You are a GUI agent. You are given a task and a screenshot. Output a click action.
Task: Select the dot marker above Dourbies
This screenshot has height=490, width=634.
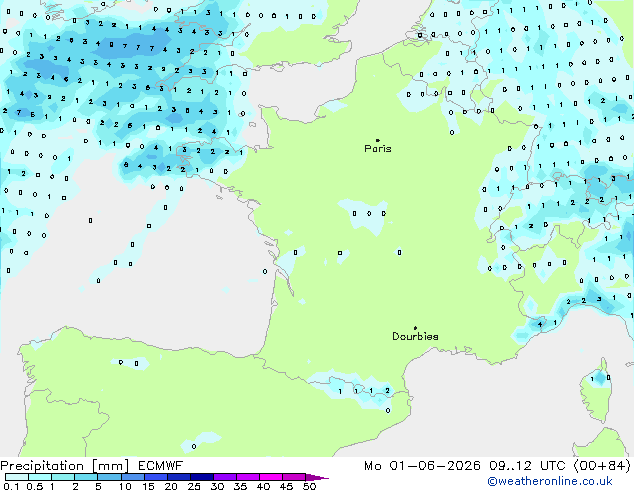point(415,328)
